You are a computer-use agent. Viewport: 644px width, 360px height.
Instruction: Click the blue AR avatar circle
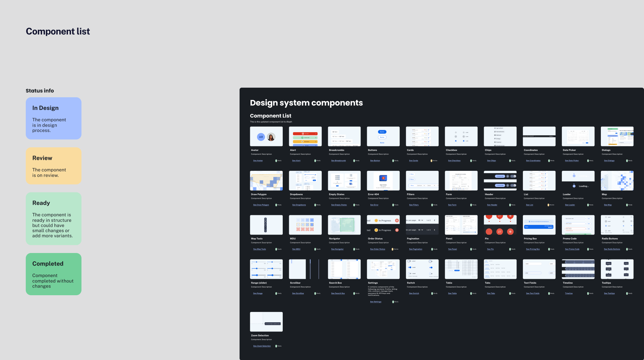[261, 137]
